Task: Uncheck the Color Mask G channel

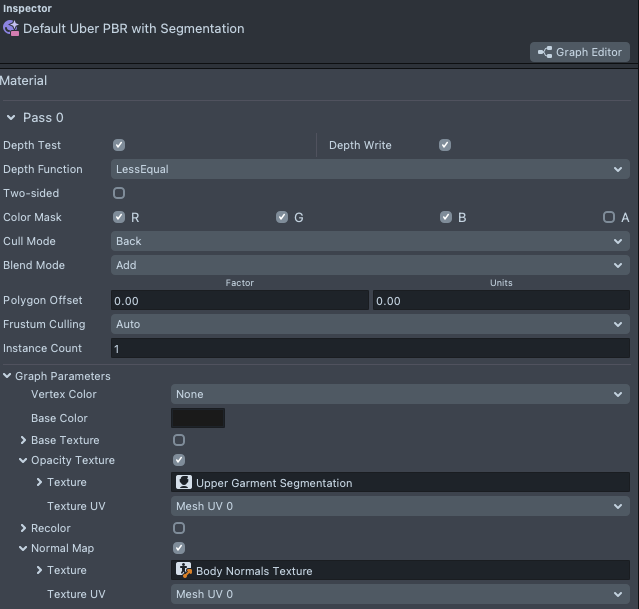Action: (x=282, y=217)
